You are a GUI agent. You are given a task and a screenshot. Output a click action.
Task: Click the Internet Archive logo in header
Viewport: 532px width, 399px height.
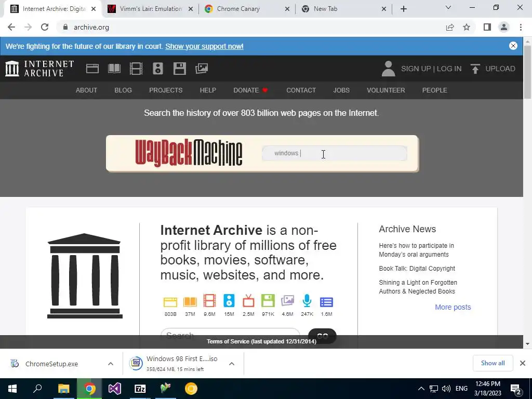point(39,69)
